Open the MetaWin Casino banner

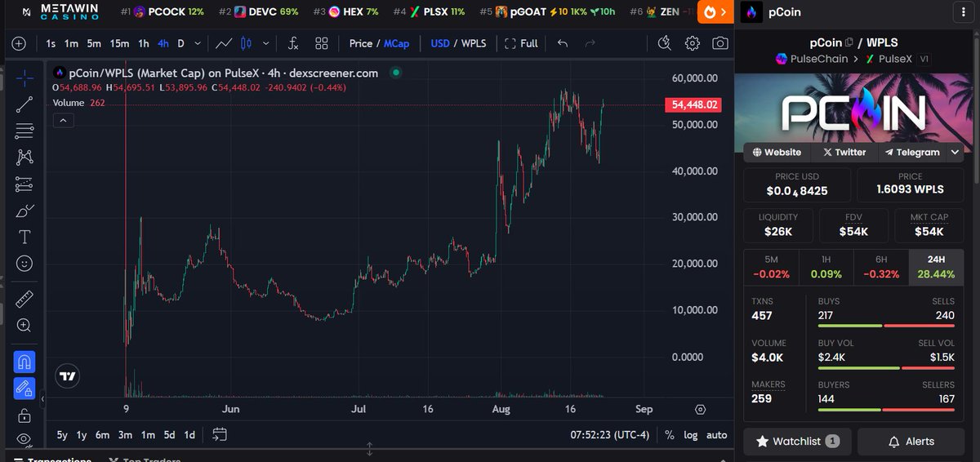[x=61, y=12]
